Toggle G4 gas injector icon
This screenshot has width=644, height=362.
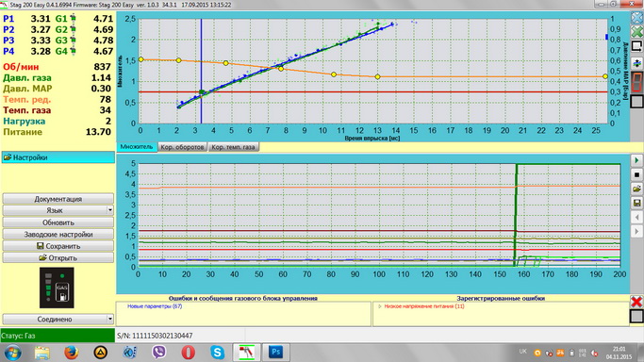point(74,51)
